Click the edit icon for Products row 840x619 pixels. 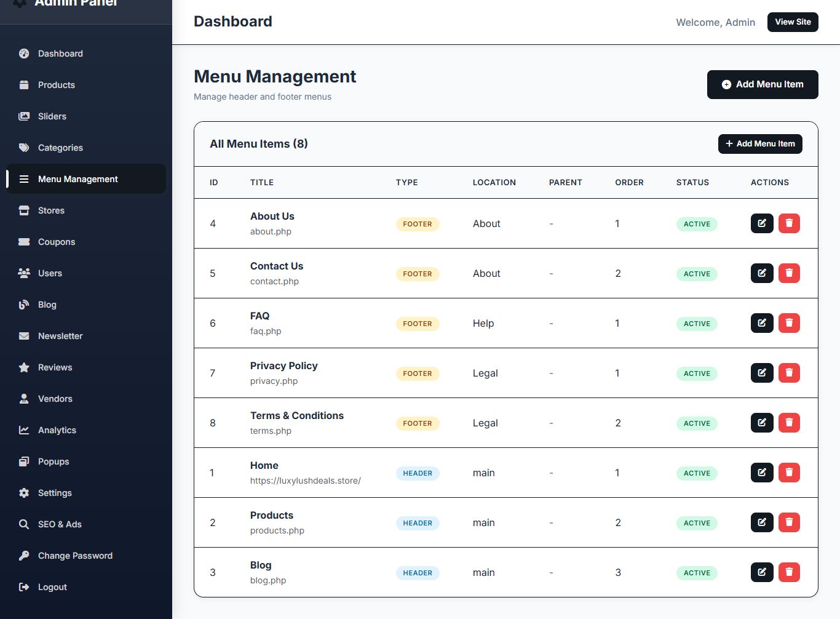tap(762, 522)
